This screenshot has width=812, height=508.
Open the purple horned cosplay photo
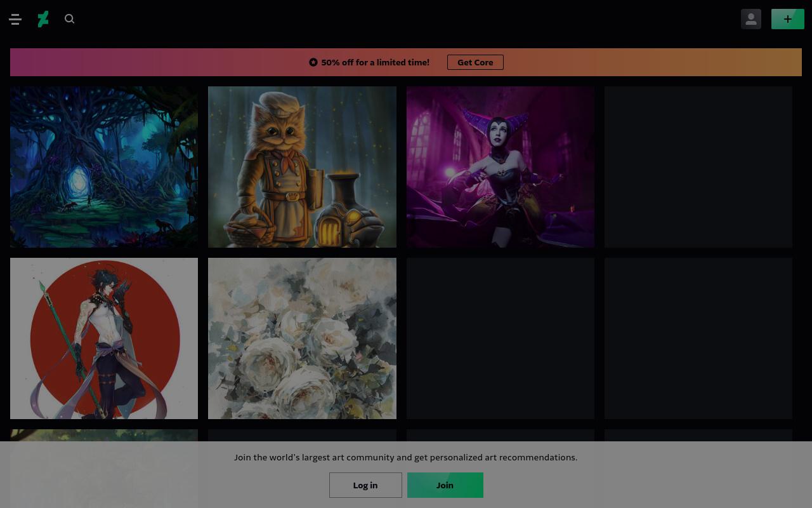tap(501, 167)
